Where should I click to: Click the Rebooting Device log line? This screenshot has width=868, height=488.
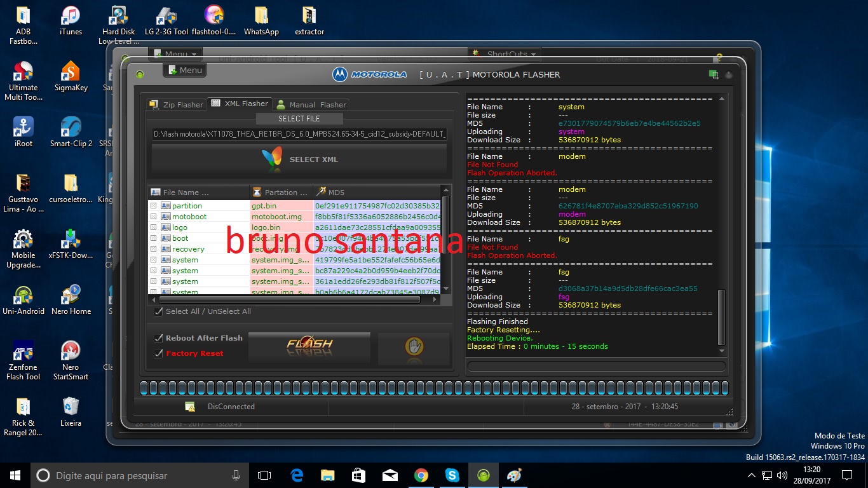pyautogui.click(x=500, y=338)
